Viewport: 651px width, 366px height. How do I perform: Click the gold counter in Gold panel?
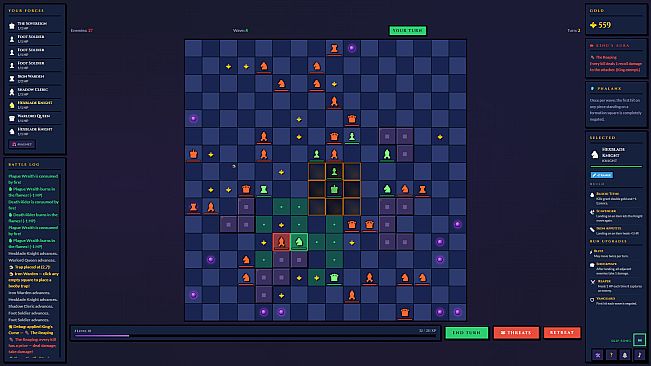click(600, 25)
